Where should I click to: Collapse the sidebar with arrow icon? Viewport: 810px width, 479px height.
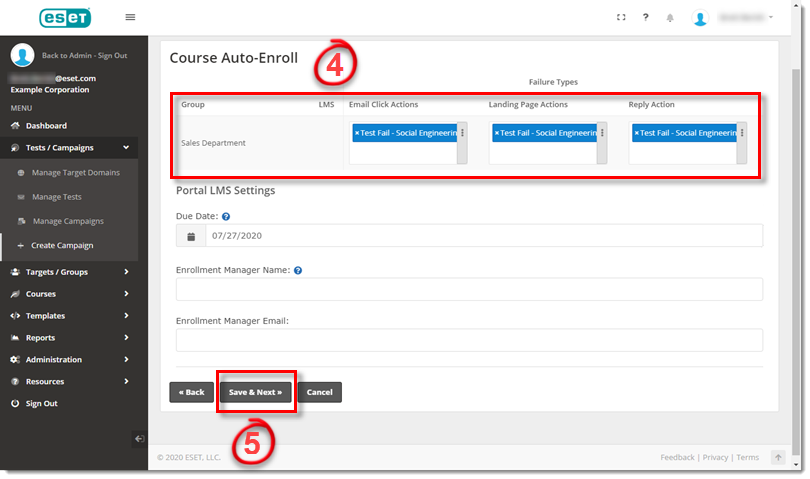click(x=139, y=438)
